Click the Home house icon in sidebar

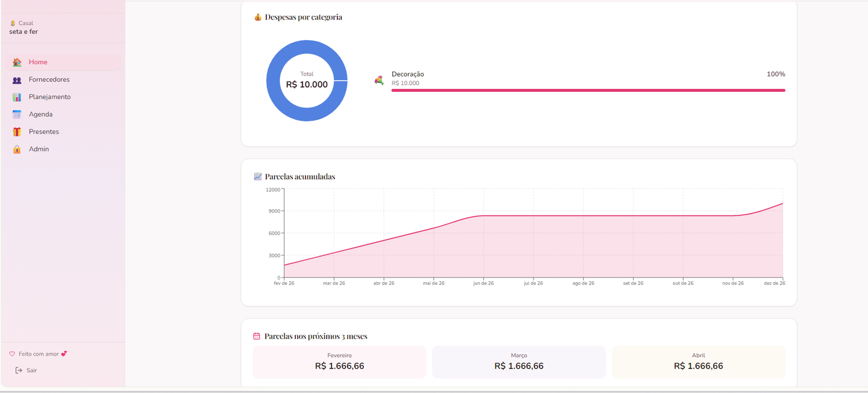pyautogui.click(x=17, y=62)
